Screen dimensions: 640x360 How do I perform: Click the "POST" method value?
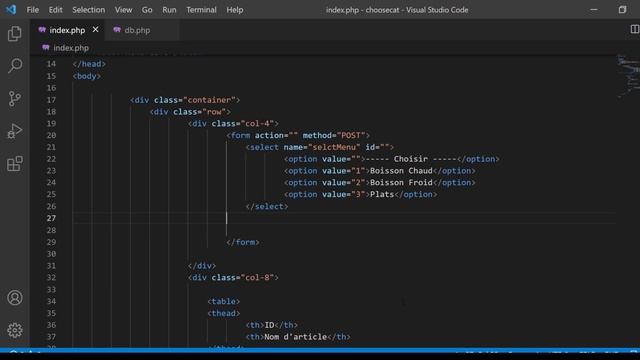(351, 135)
